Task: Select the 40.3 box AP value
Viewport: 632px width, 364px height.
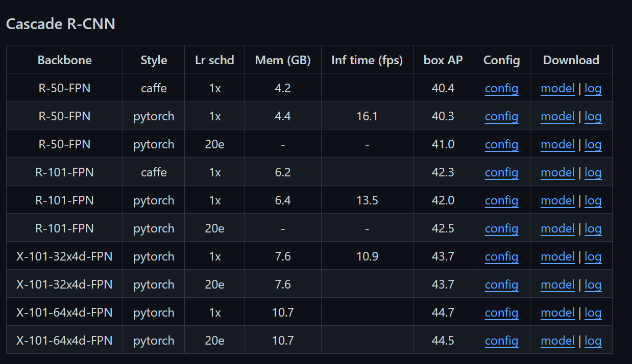Action: tap(443, 116)
